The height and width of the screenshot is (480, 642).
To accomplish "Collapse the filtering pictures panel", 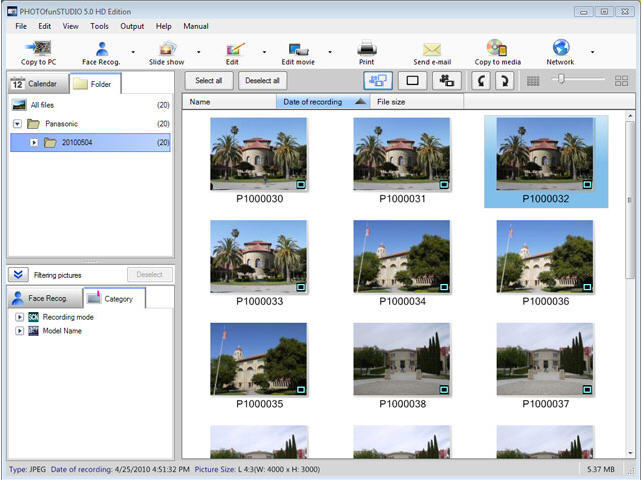I will (19, 274).
